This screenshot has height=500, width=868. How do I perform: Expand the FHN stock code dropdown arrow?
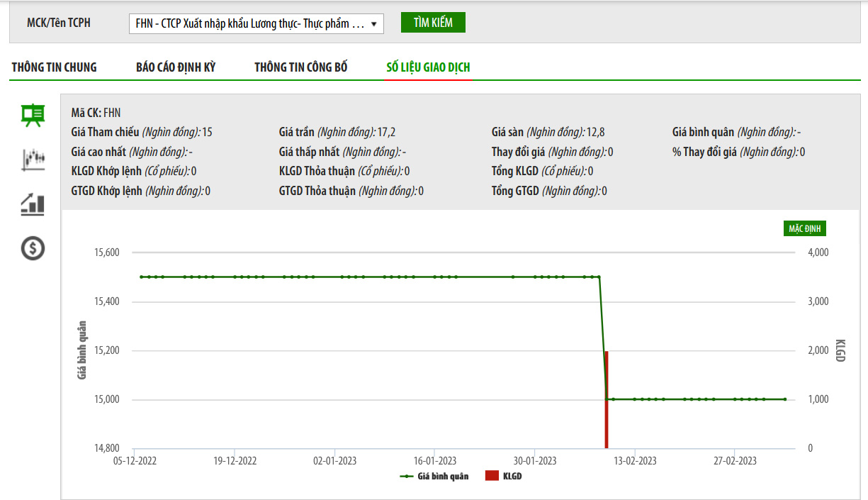point(373,23)
